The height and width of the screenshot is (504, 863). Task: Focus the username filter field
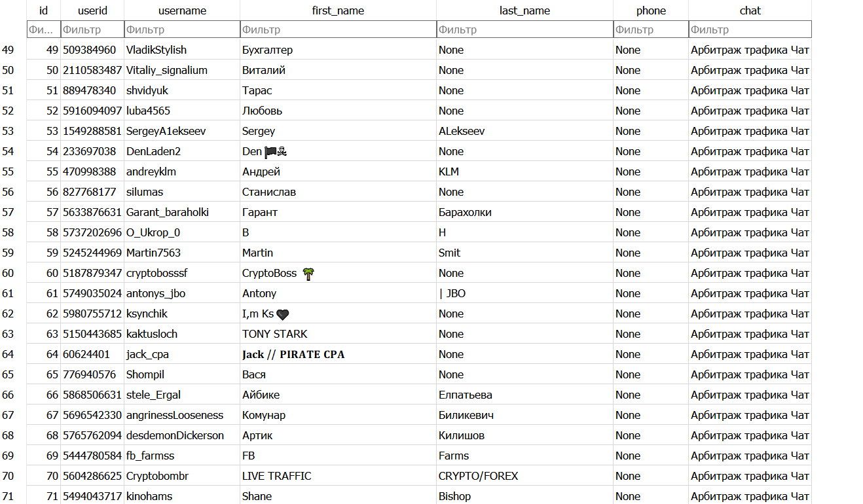point(182,29)
